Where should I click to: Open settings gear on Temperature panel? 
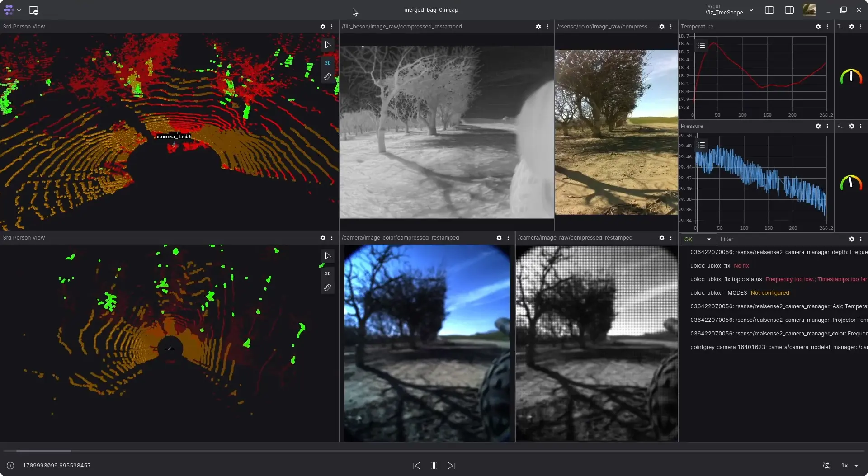point(818,27)
